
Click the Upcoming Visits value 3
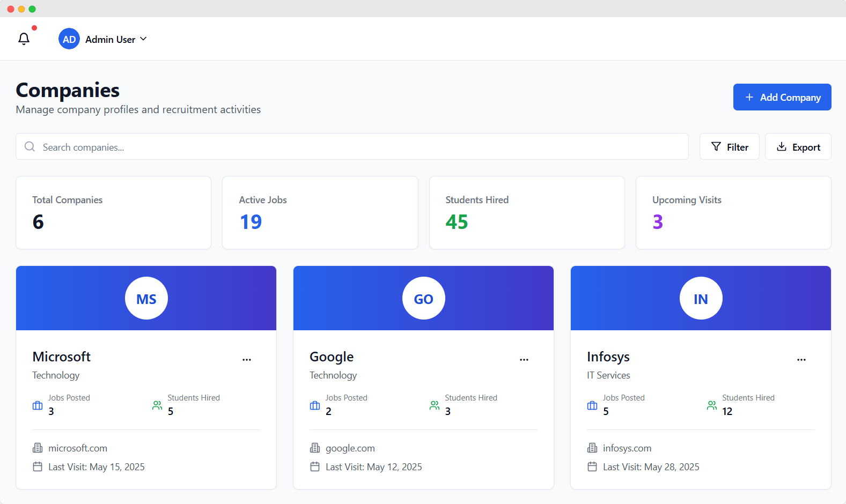coord(658,221)
